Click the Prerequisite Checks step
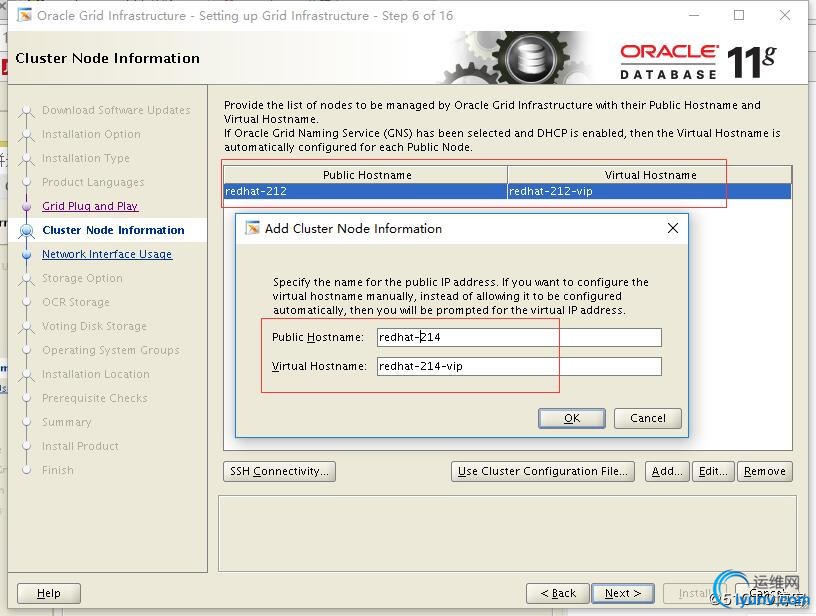The image size is (816, 616). 95,397
